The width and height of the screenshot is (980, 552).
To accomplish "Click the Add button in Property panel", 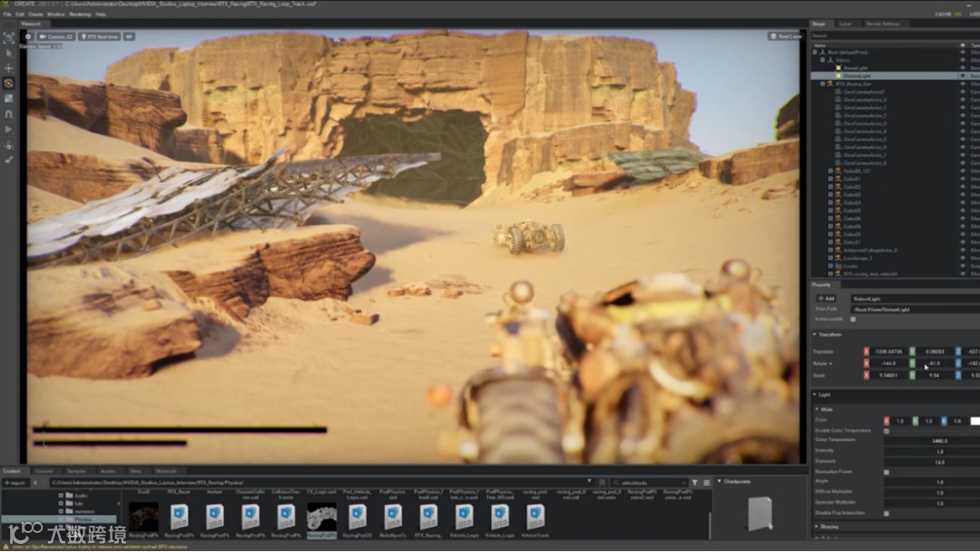I will [x=827, y=299].
